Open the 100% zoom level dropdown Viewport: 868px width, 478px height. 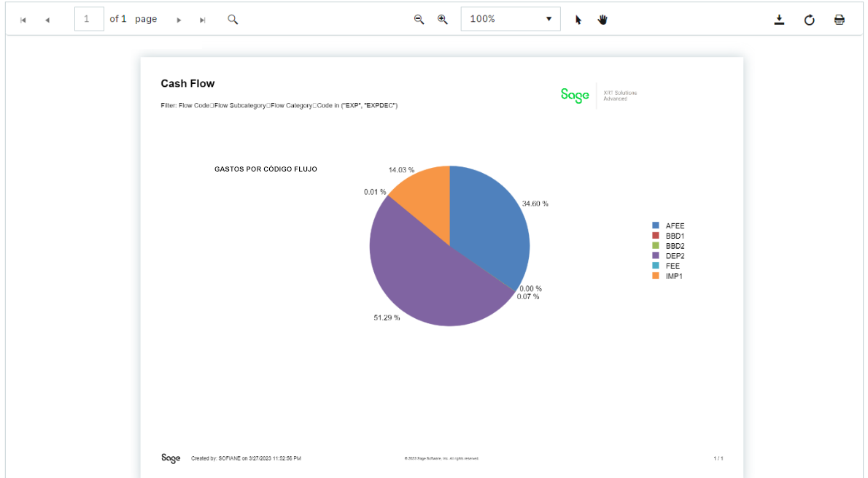click(x=511, y=19)
